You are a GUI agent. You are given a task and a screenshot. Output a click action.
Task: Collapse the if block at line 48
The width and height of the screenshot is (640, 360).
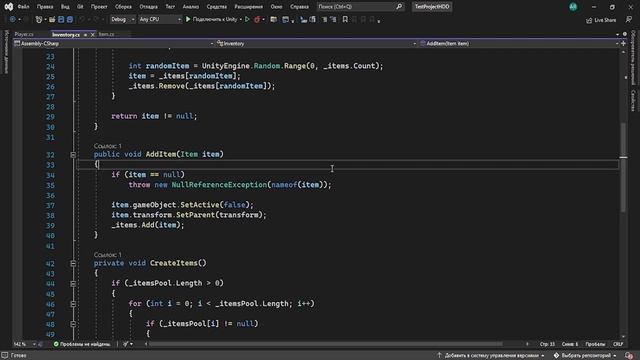(73, 324)
